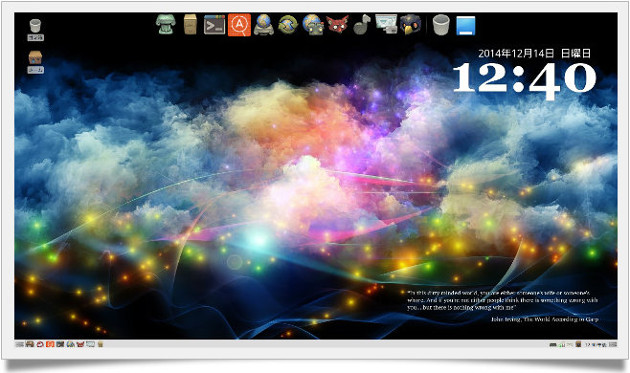This screenshot has height=373, width=630.
Task: Click the red fox launcher in bottom panel
Action: (x=80, y=344)
